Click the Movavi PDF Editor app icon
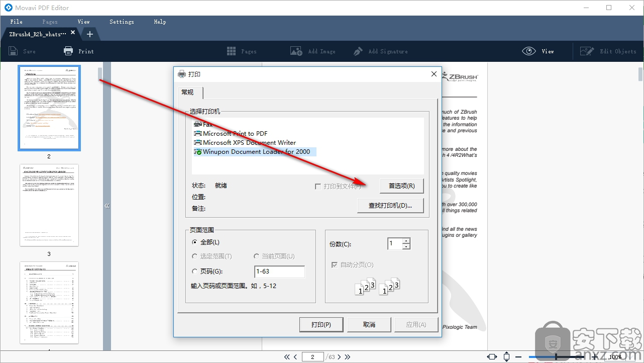Viewport: 644px width, 363px height. pos(8,8)
